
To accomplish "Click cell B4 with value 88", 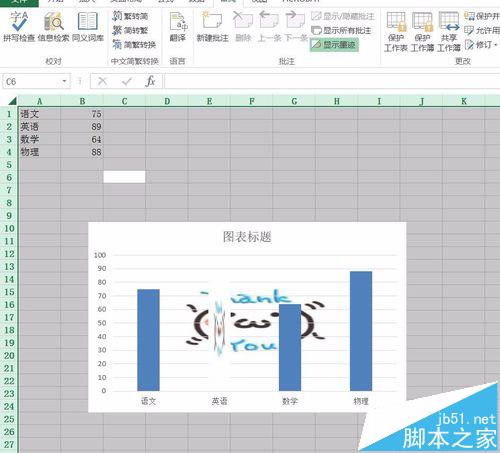I will (x=82, y=152).
